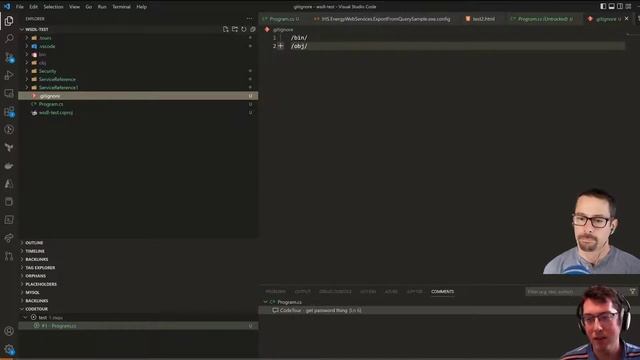The width and height of the screenshot is (640, 360).
Task: Switch to the Problems panel tab
Action: pyautogui.click(x=276, y=291)
